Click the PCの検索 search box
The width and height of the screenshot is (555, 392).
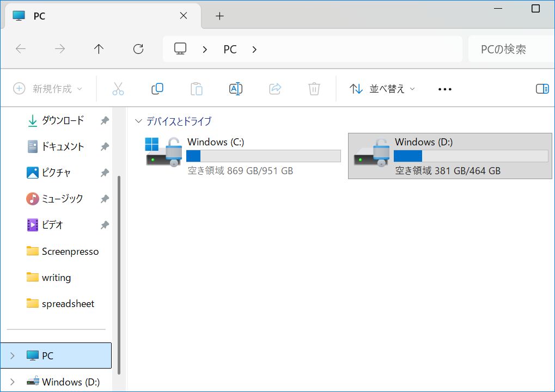pos(509,49)
